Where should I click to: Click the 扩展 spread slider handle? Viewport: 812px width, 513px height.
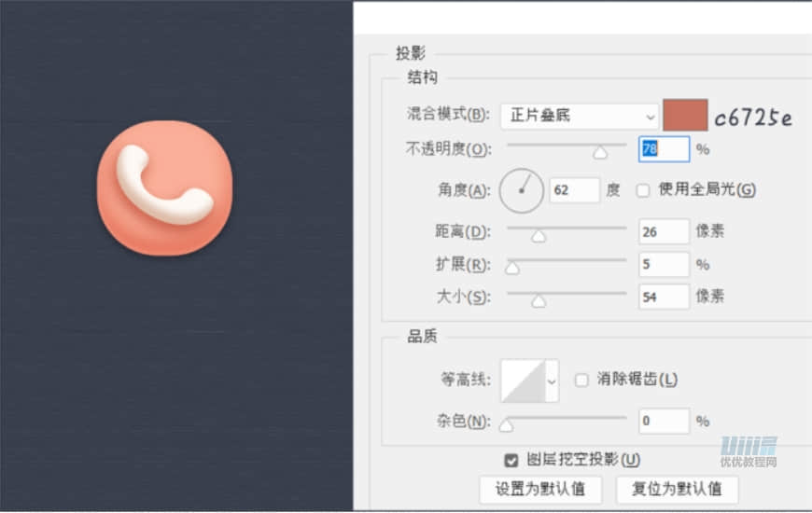pyautogui.click(x=512, y=268)
